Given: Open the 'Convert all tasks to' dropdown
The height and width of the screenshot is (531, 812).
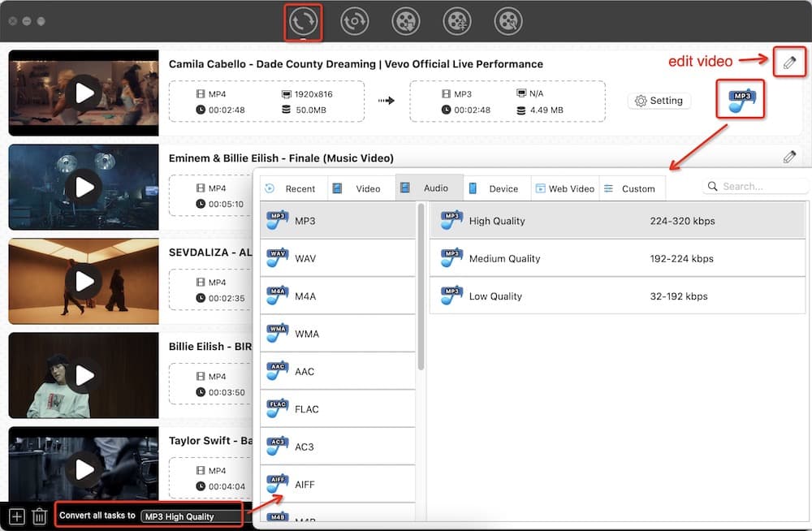Looking at the screenshot, I should click(192, 516).
